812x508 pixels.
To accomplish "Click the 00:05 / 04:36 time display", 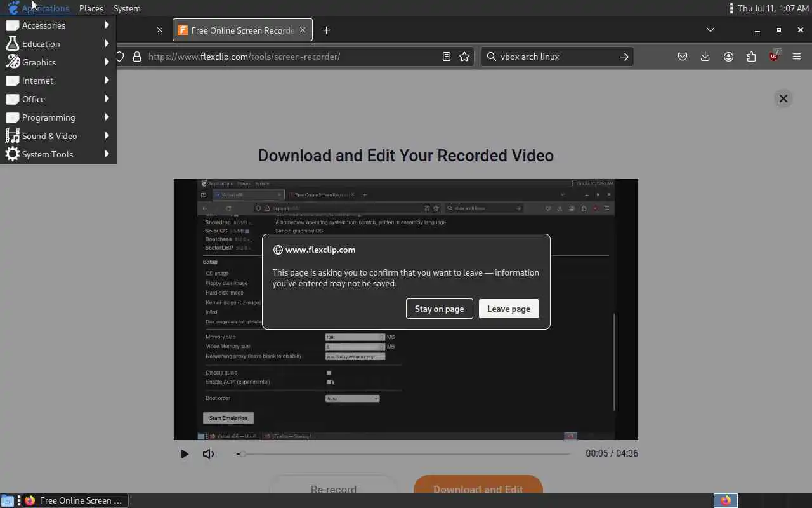I will [x=612, y=453].
